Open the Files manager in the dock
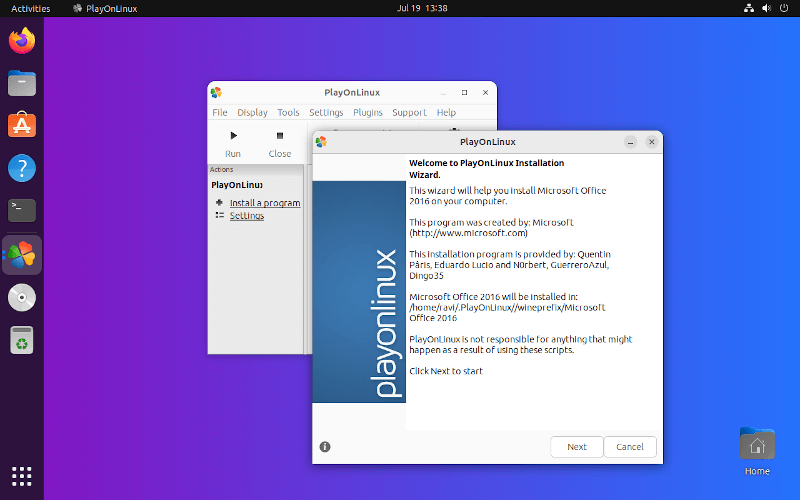The height and width of the screenshot is (500, 800). point(21,83)
